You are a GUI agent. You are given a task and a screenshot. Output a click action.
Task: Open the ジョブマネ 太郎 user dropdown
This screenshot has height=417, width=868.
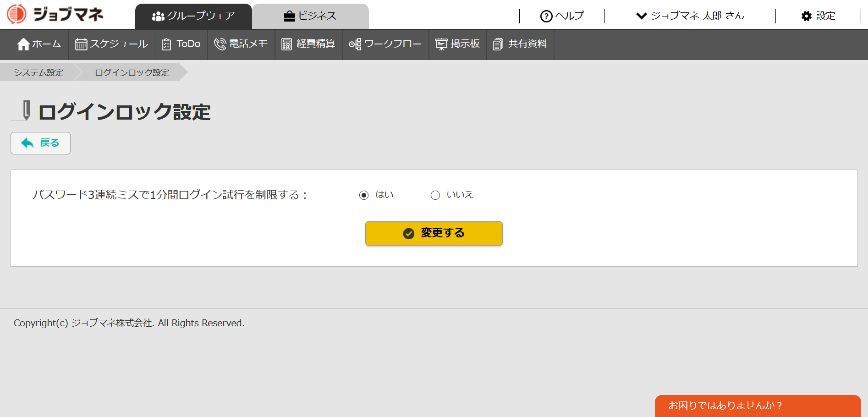coord(690,16)
